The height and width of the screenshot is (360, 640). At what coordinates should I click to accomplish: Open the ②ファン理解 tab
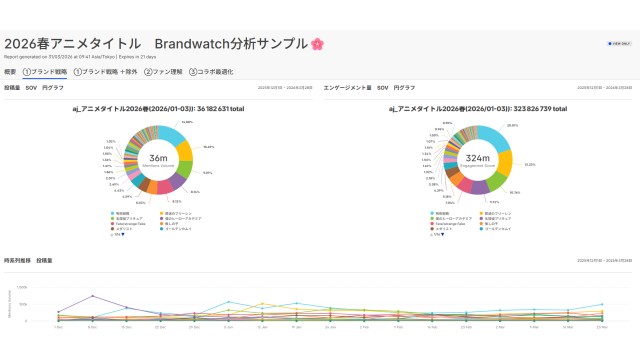point(163,72)
